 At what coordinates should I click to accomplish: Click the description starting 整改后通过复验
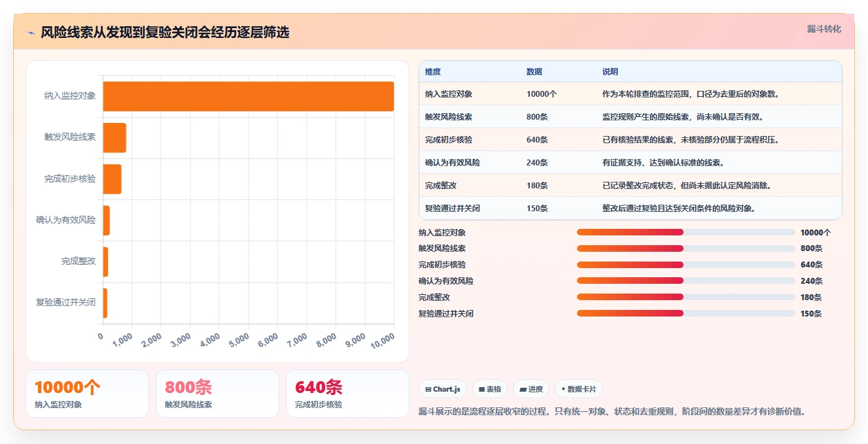[x=679, y=209]
